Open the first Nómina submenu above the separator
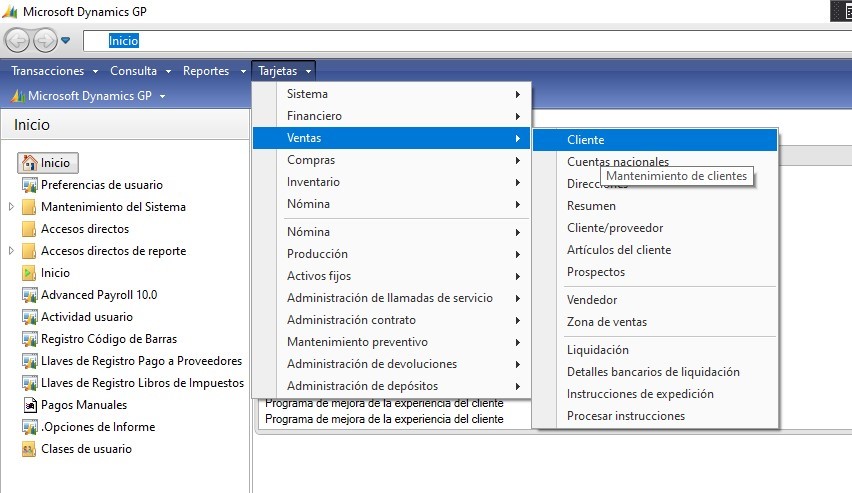 391,204
